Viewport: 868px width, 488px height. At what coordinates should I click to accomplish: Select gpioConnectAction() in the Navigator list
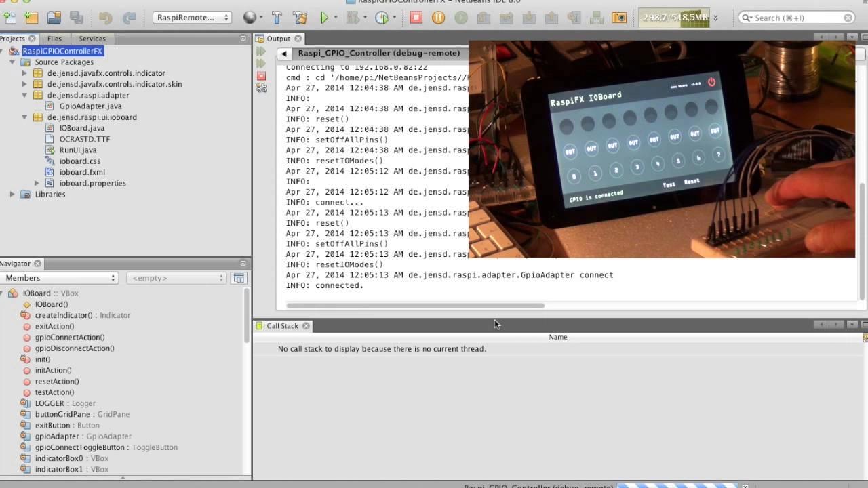click(70, 338)
